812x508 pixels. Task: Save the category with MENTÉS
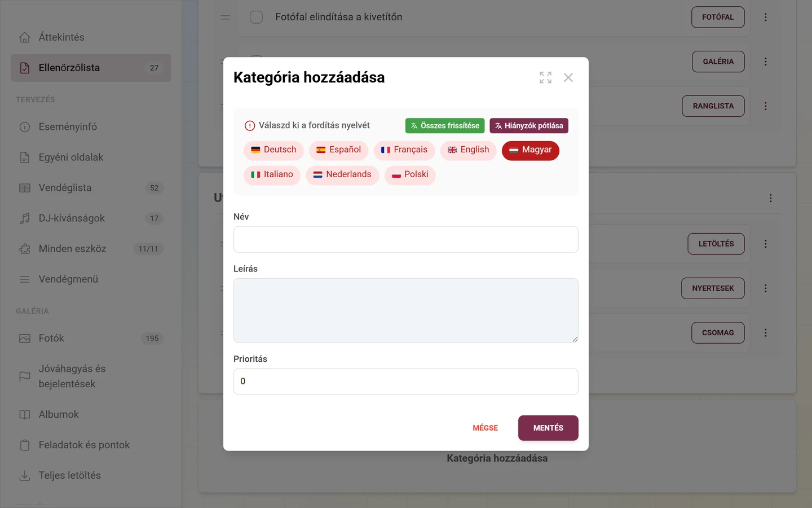pos(548,428)
